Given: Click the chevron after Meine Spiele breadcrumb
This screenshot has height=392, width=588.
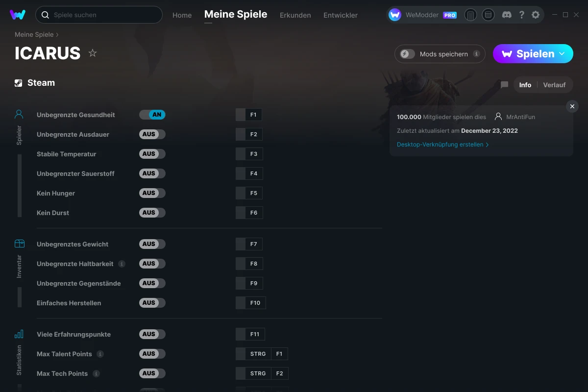Looking at the screenshot, I should 57,35.
